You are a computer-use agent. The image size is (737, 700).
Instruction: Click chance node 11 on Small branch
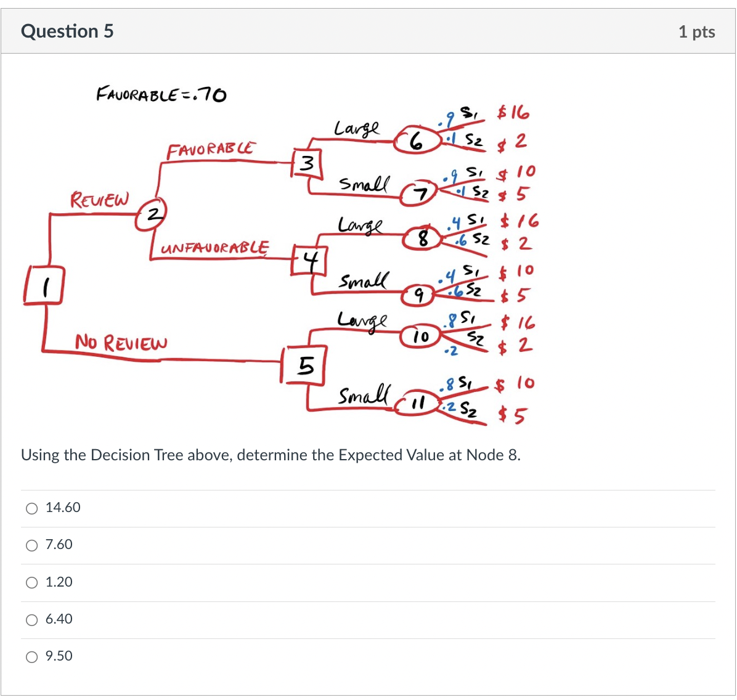click(x=417, y=402)
